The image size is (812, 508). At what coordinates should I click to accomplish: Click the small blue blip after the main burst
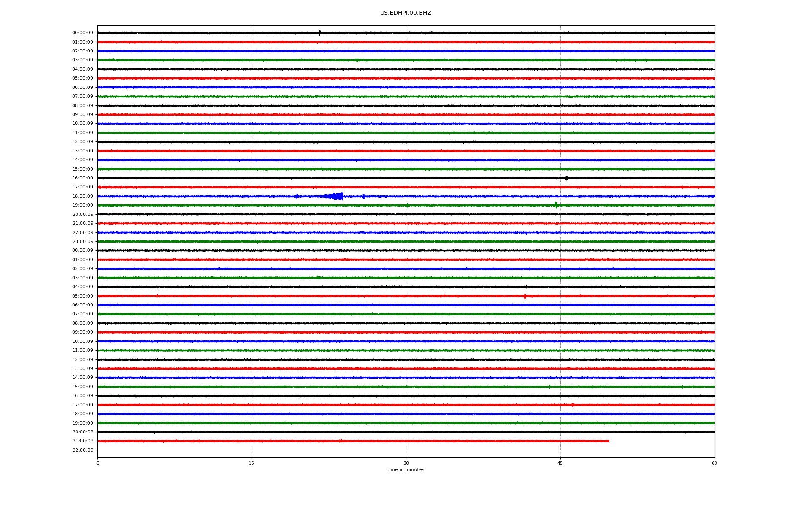click(x=364, y=196)
